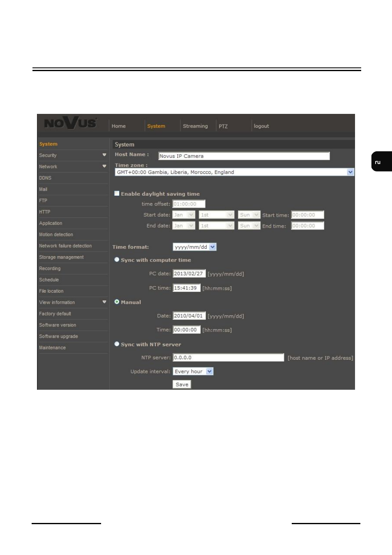Click logout in the top bar
The width and height of the screenshot is (392, 555).
(261, 126)
